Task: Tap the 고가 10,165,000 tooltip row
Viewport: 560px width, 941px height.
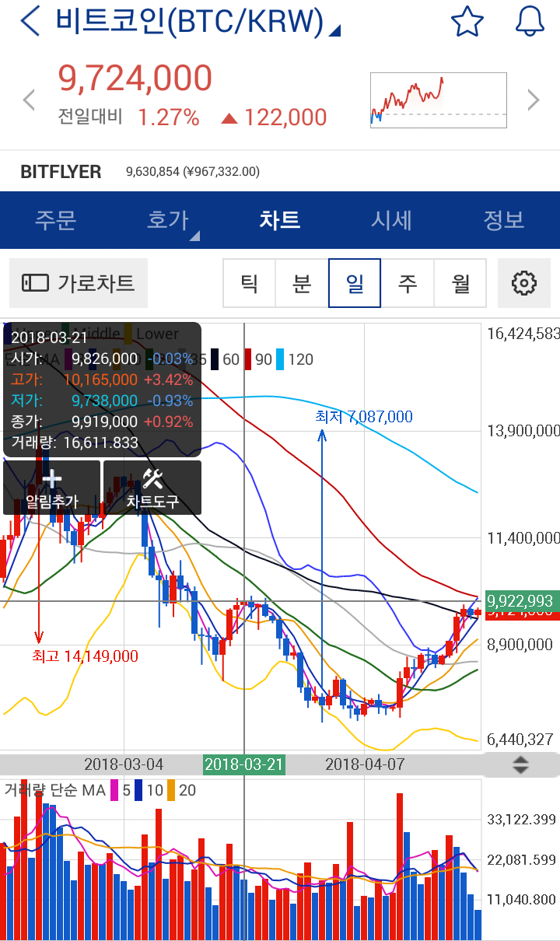Action: click(x=102, y=380)
